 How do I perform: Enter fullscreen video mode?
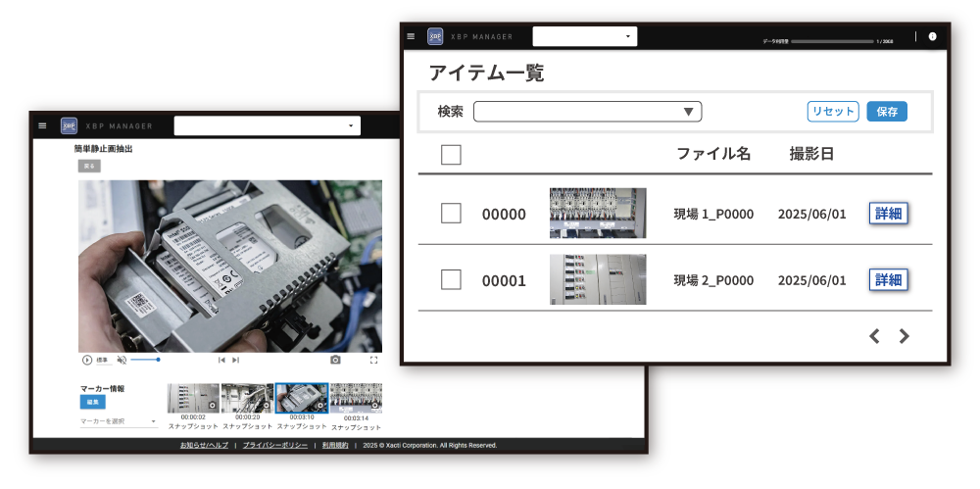click(373, 361)
